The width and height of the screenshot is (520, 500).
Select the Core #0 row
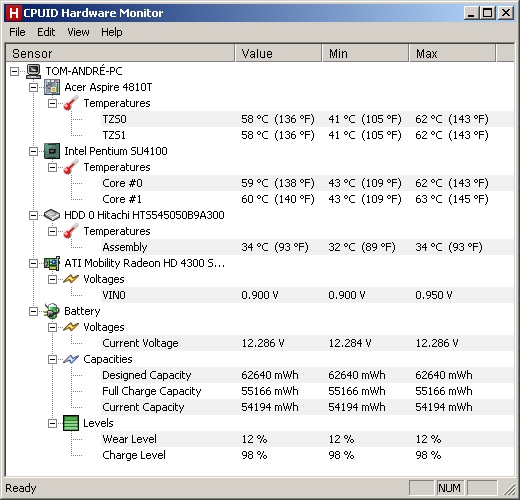(307, 183)
